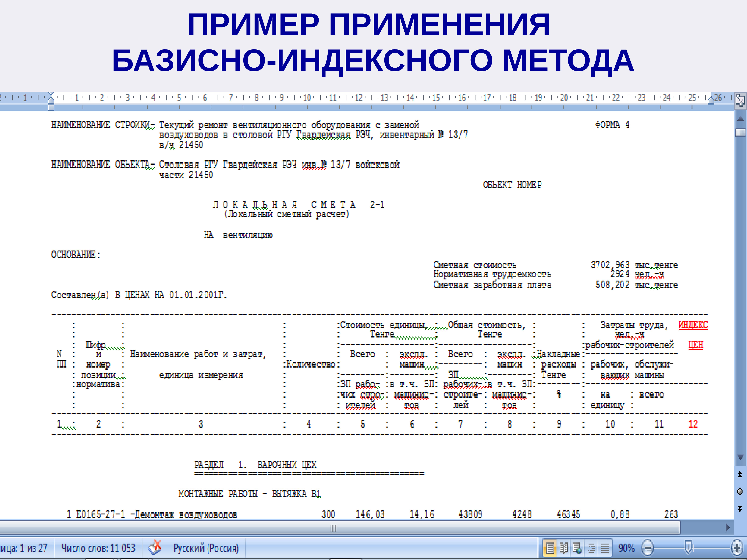Click the right indent marker on ruler
Image resolution: width=747 pixels, height=560 pixels.
[711, 100]
